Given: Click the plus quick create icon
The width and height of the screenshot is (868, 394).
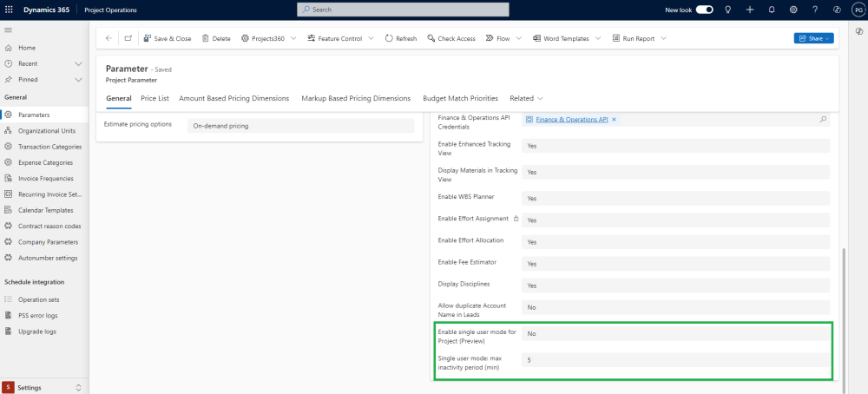Looking at the screenshot, I should coord(749,10).
